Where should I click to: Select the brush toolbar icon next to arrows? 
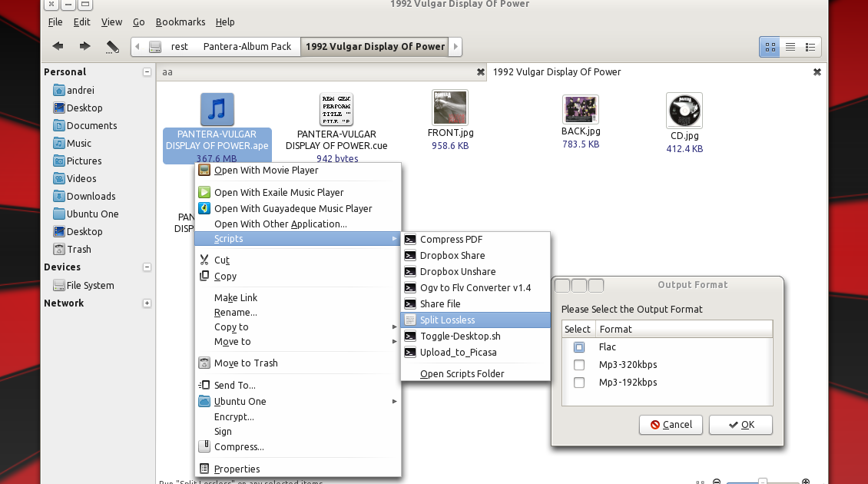[112, 46]
